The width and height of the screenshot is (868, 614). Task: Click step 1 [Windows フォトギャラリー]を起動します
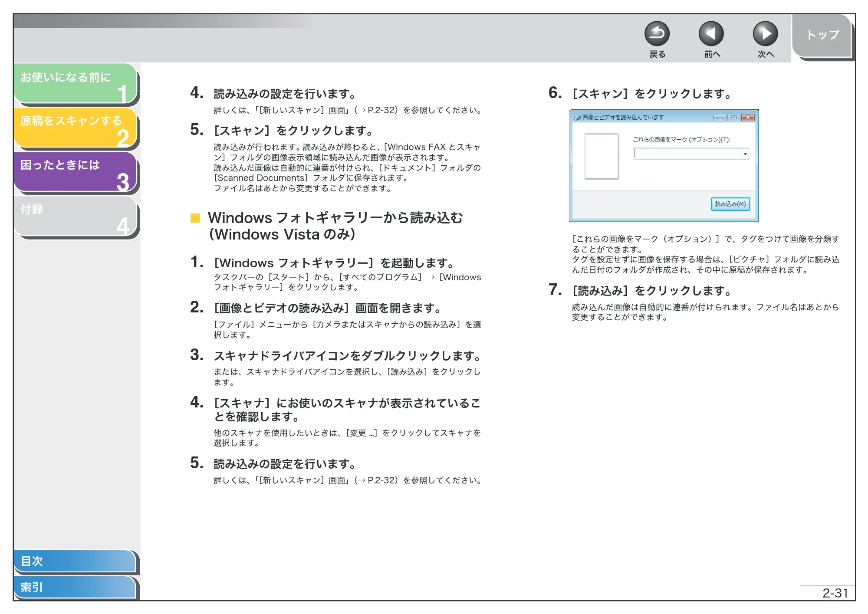pos(334,263)
